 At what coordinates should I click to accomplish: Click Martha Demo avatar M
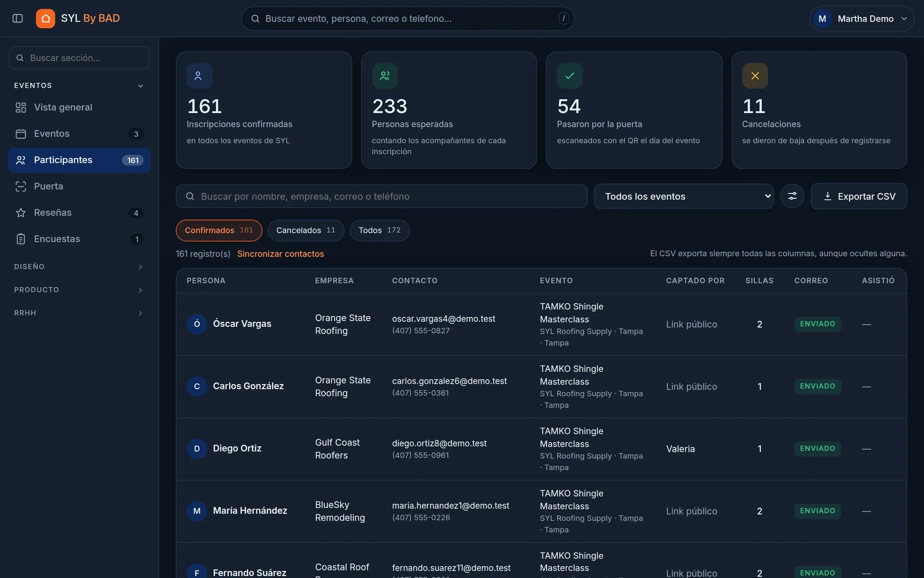822,19
